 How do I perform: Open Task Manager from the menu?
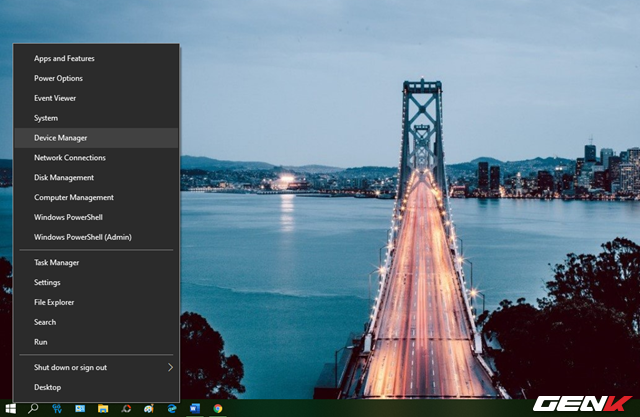pos(56,263)
